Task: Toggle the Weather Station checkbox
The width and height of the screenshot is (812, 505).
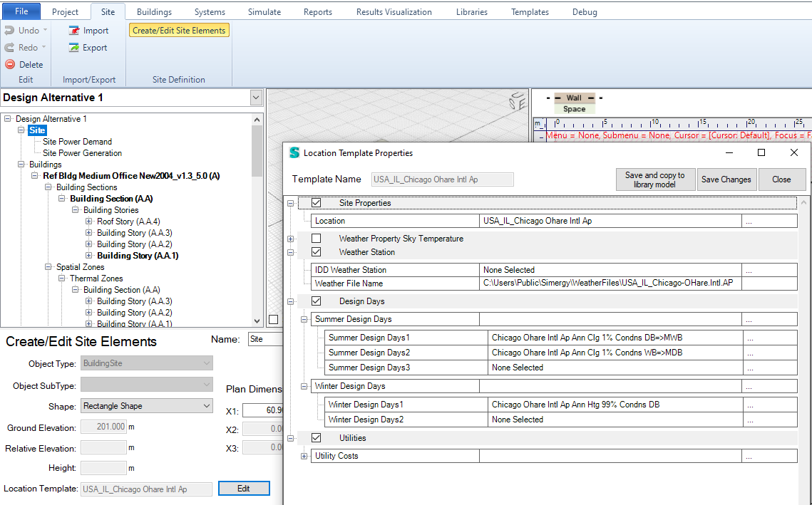Action: (317, 252)
